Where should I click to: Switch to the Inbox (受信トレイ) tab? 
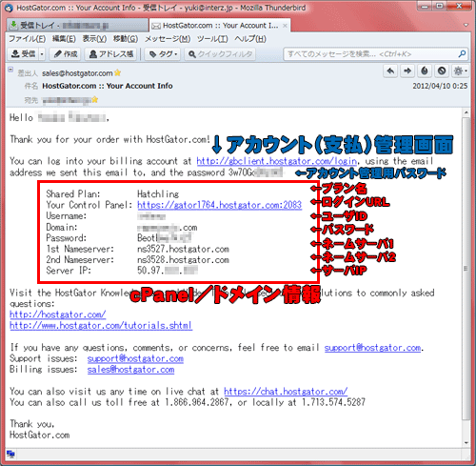click(x=77, y=26)
